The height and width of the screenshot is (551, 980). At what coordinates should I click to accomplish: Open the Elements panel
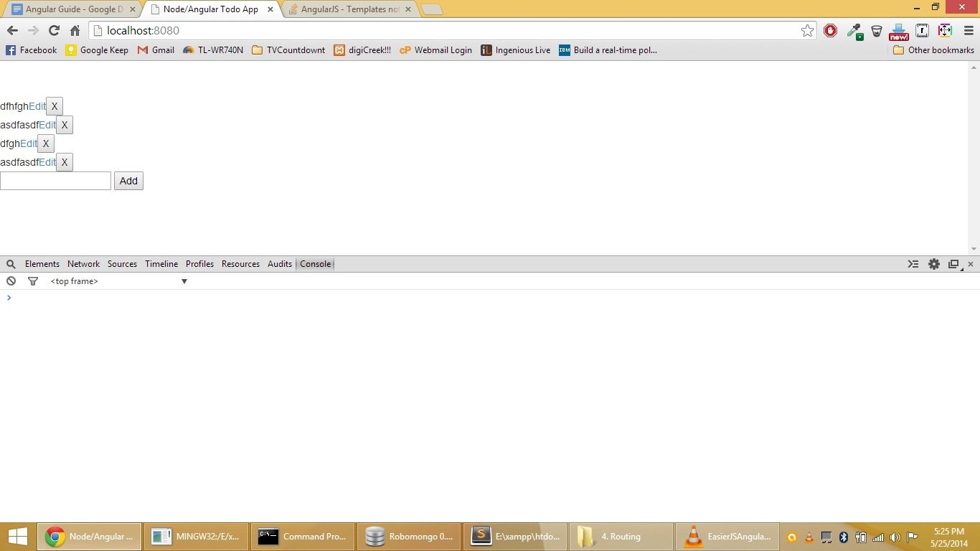tap(42, 264)
